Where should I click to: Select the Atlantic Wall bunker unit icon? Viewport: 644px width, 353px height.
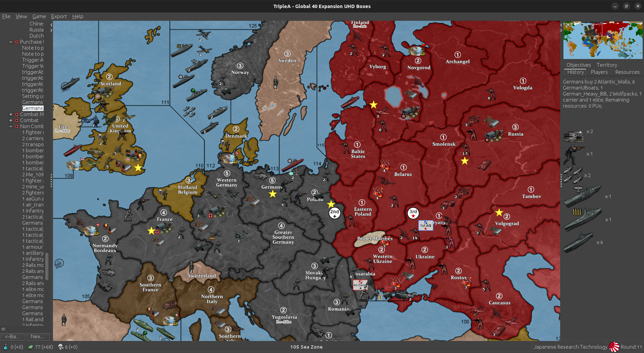coord(574,136)
